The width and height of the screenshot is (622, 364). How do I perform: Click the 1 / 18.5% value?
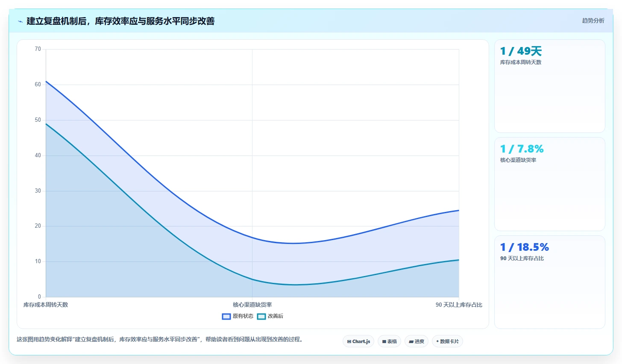tap(524, 247)
